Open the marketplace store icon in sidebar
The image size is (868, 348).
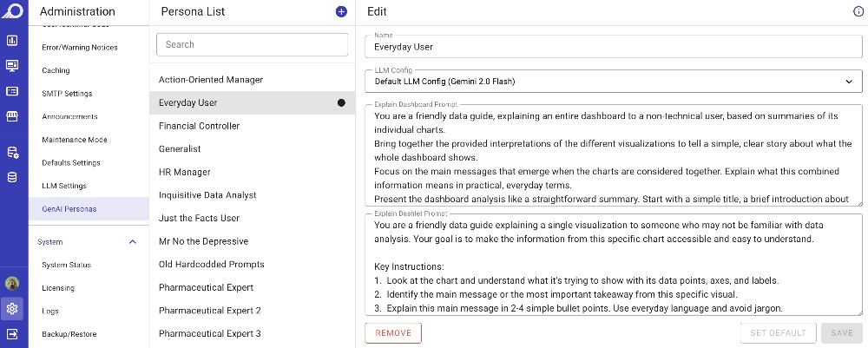(x=12, y=116)
